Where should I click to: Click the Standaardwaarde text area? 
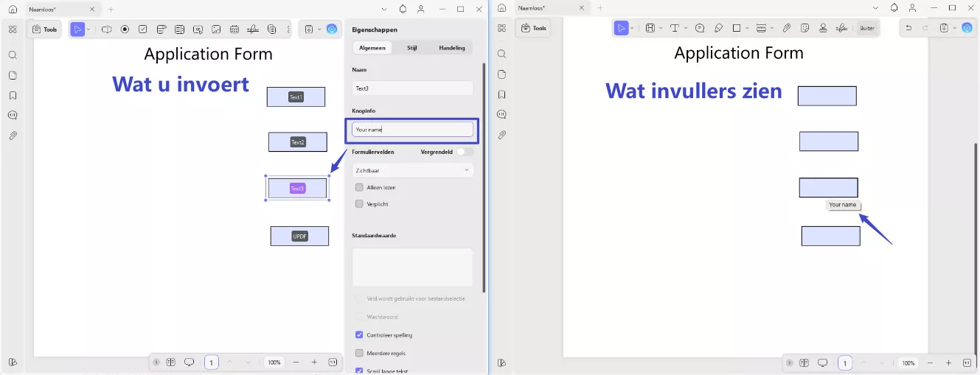point(412,267)
